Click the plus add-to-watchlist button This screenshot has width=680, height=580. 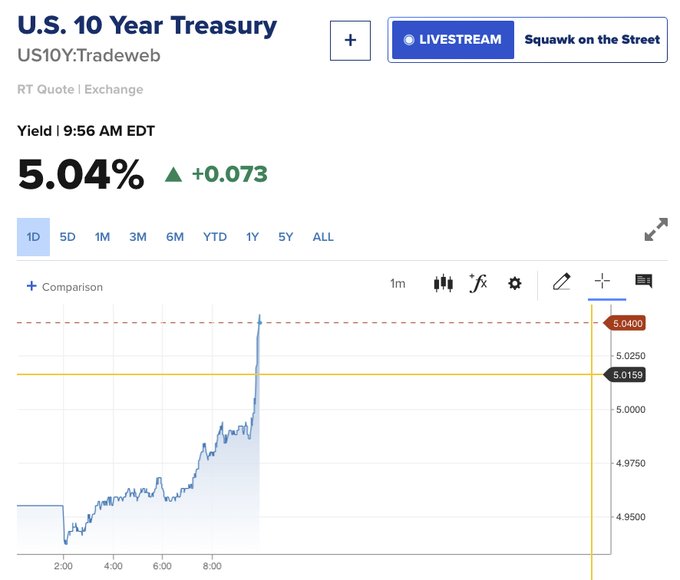350,40
